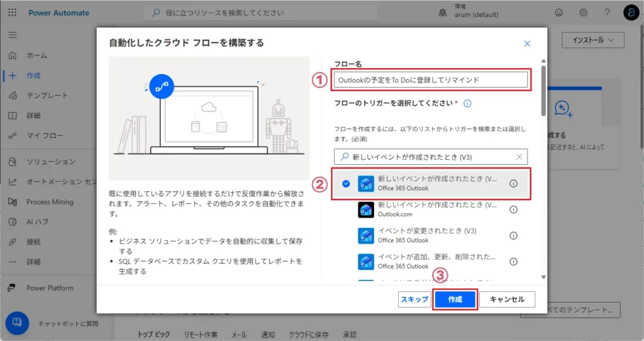Click the plus icon for 作成
The height and width of the screenshot is (341, 644).
[x=13, y=75]
